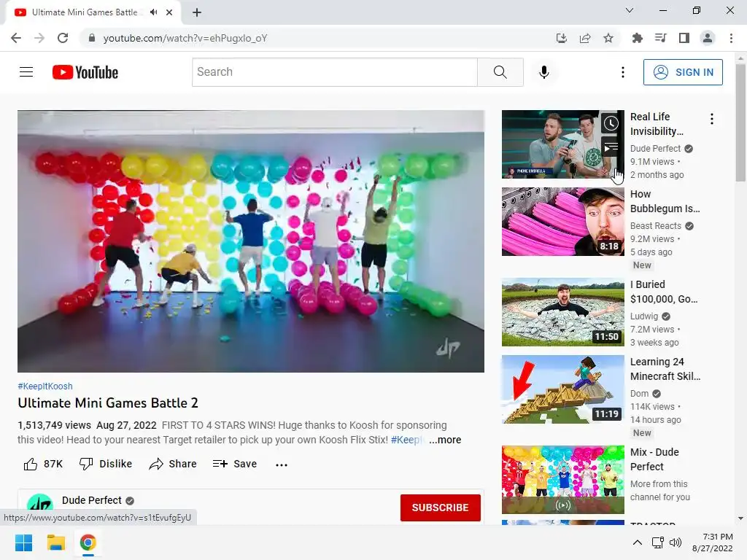Click the main video player
The height and width of the screenshot is (560, 747).
click(251, 241)
